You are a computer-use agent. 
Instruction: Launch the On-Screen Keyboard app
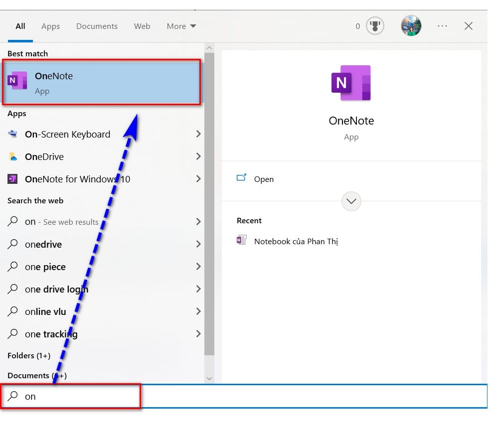point(67,134)
